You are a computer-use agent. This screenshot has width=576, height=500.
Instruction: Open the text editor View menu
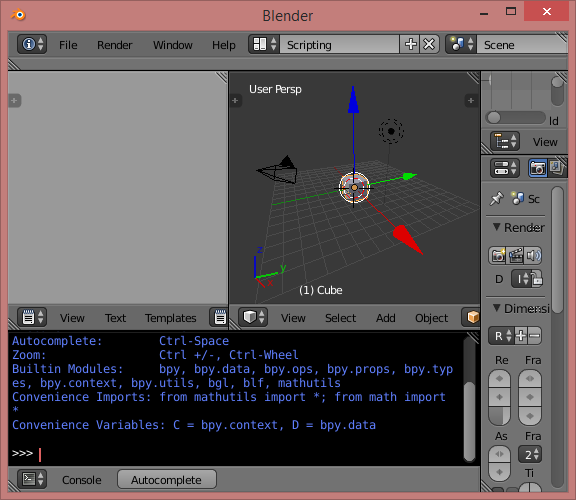pos(72,318)
